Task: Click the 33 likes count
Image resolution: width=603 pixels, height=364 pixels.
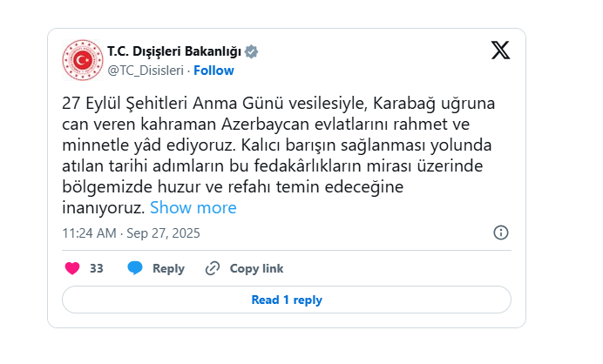Action: [x=97, y=268]
